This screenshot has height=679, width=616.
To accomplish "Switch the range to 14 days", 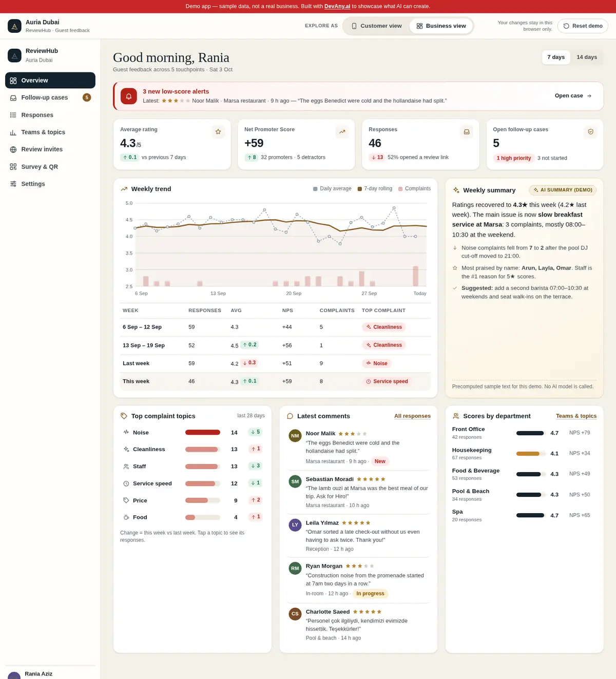I will (587, 57).
